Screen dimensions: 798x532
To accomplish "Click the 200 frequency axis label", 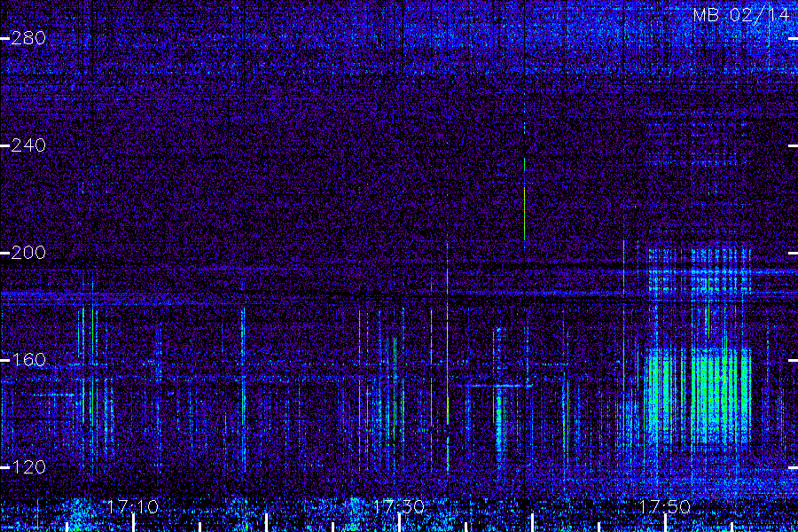I will [x=28, y=253].
